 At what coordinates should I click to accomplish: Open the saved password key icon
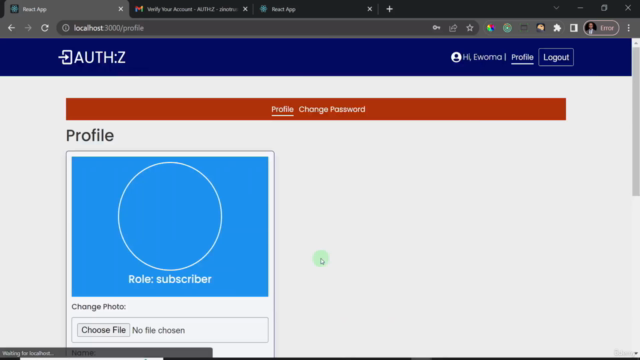(x=436, y=28)
